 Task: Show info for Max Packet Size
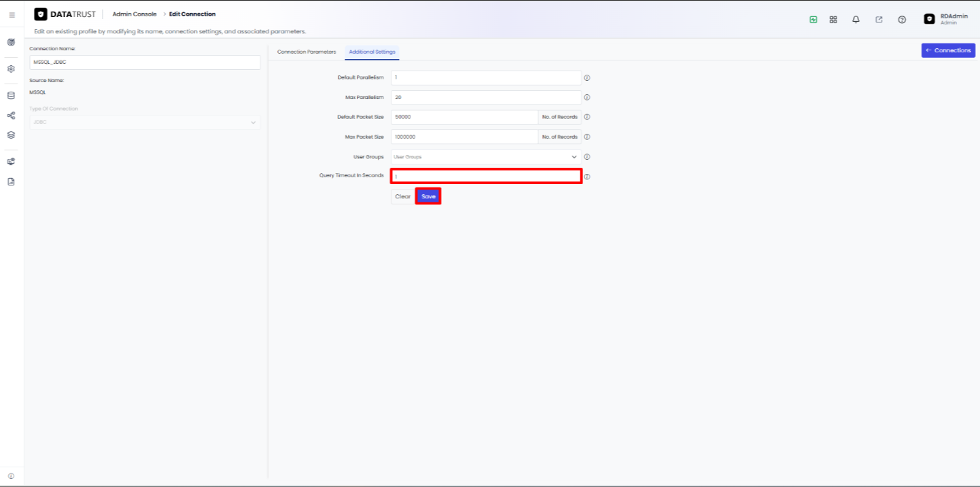click(x=587, y=137)
